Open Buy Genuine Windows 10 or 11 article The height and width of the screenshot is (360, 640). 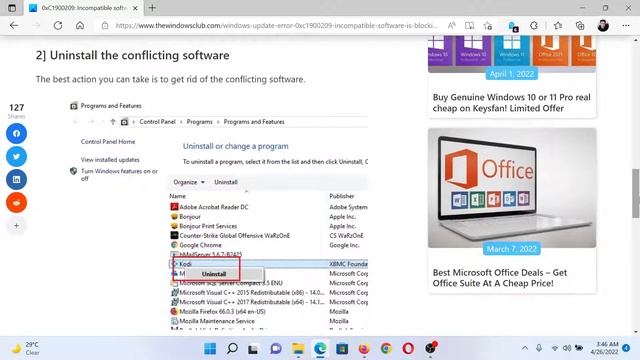[x=511, y=102]
